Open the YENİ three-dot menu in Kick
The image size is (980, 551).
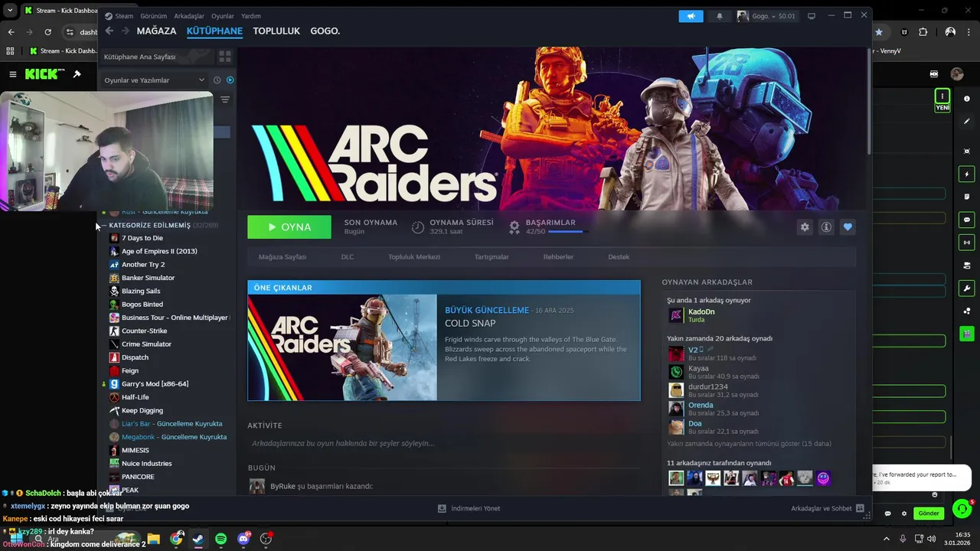[x=942, y=96]
